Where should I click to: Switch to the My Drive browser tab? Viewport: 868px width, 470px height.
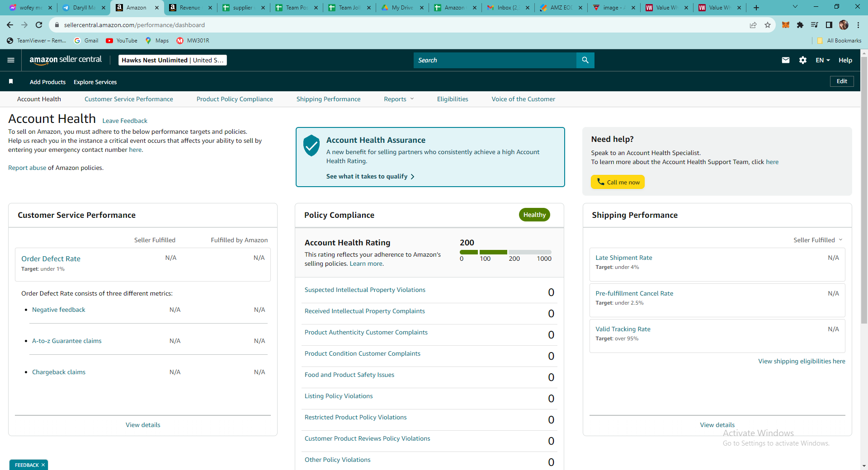pyautogui.click(x=402, y=8)
